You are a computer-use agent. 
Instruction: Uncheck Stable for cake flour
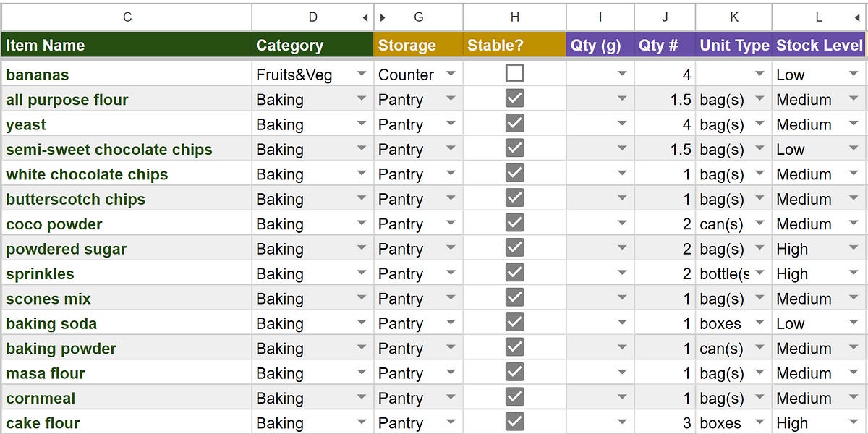[515, 422]
